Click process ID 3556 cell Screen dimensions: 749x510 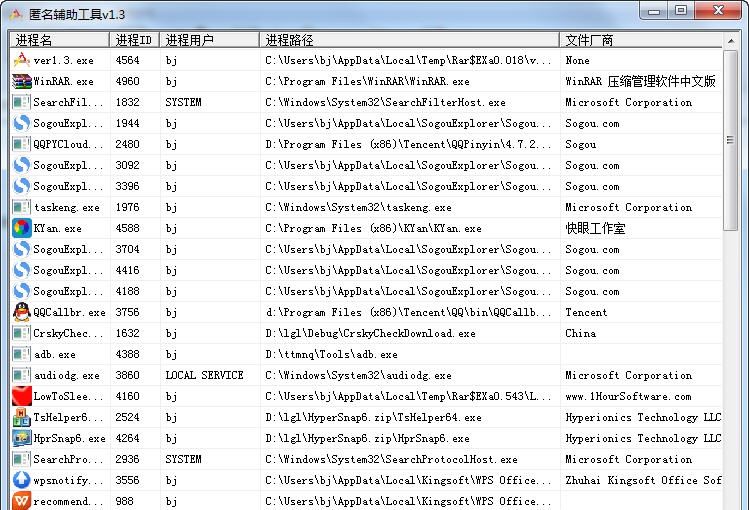click(x=127, y=480)
